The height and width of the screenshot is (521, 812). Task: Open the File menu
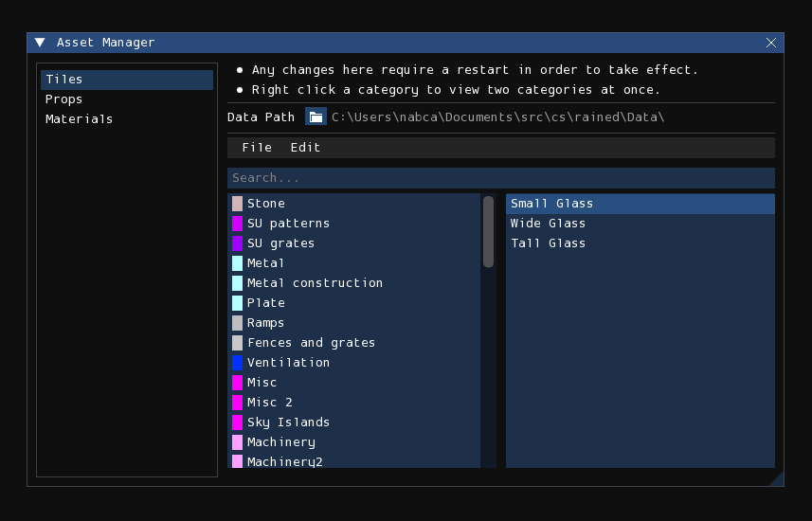coord(257,148)
